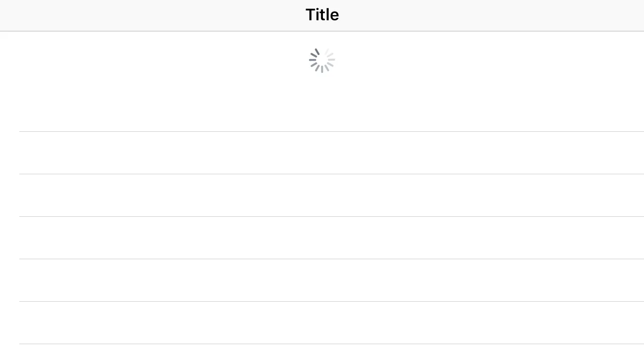Select empty row between third and fourth separators
644x362 pixels.
(x=322, y=237)
